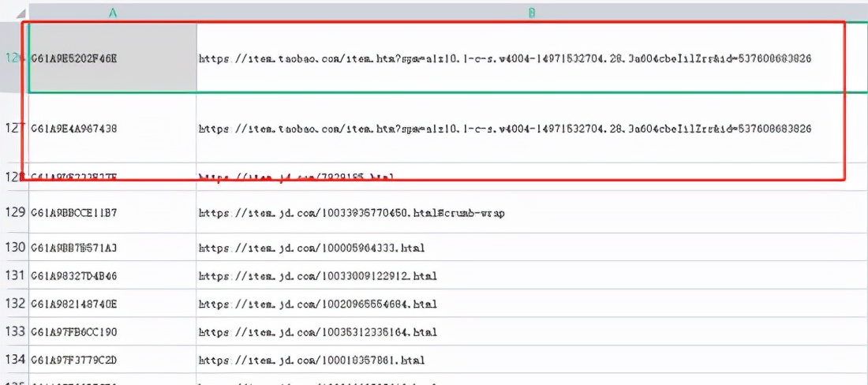Click the highlighted column A cell in row 126
Viewport: 868px width, 385px height.
coord(112,58)
